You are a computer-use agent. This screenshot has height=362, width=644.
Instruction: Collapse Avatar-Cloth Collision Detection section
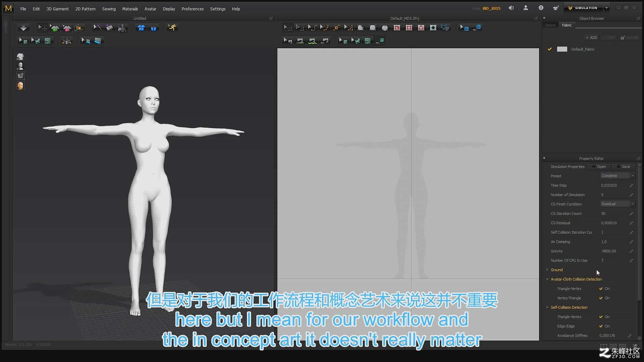point(547,279)
